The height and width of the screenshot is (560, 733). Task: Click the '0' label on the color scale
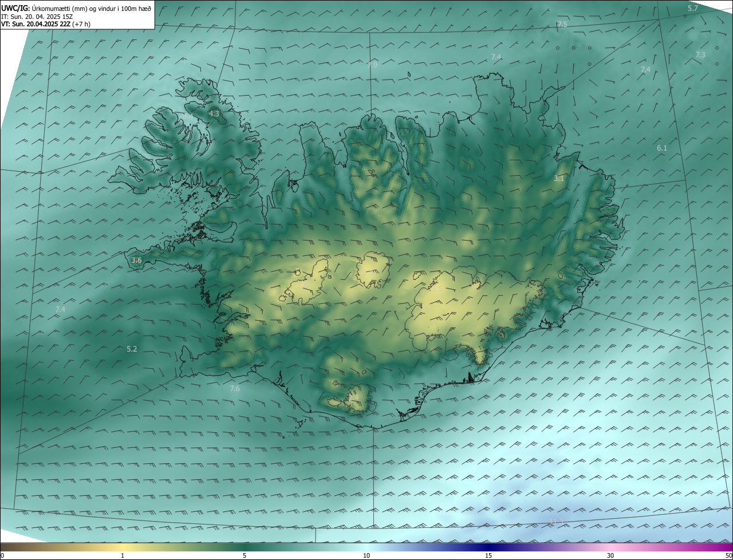click(x=2, y=555)
